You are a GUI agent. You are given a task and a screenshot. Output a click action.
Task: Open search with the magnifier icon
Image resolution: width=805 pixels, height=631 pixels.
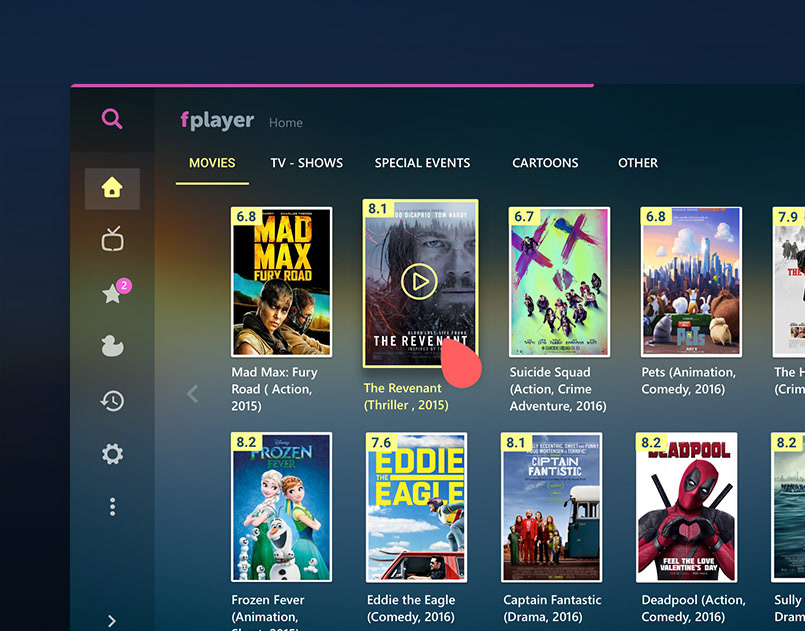click(x=112, y=119)
